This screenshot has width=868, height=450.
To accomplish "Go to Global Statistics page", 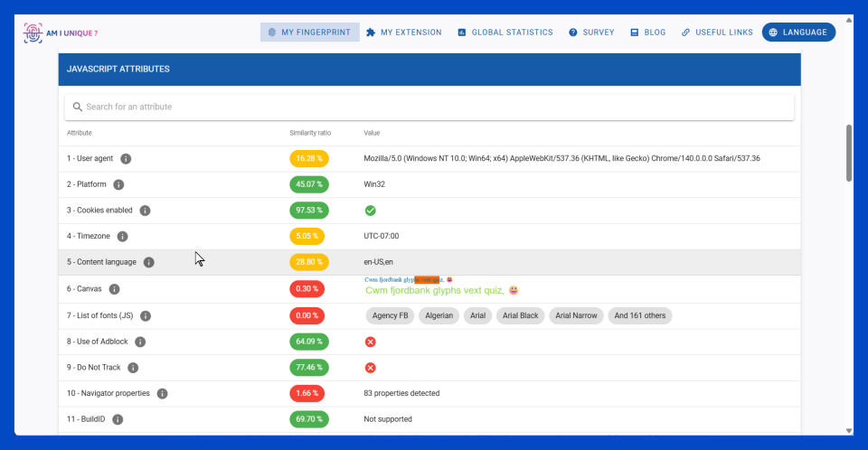I will coord(505,33).
